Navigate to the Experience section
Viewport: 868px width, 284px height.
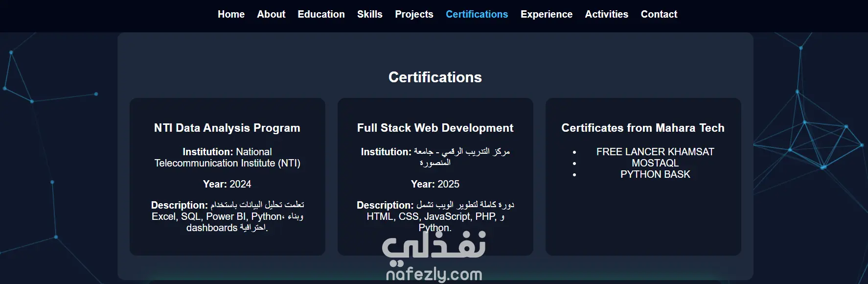(547, 14)
